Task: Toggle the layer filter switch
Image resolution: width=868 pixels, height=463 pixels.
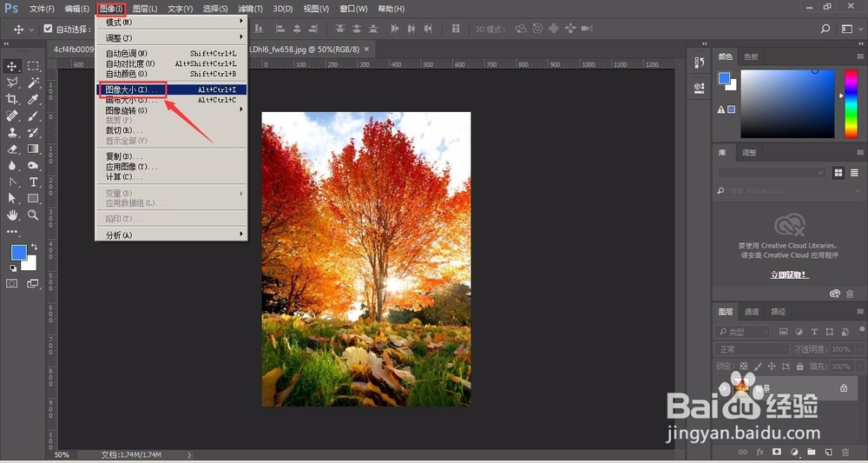Action: 864,330
